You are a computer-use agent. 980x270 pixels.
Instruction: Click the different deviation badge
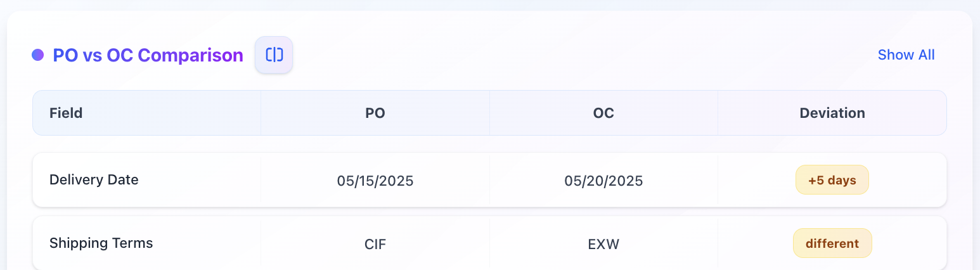click(x=832, y=243)
